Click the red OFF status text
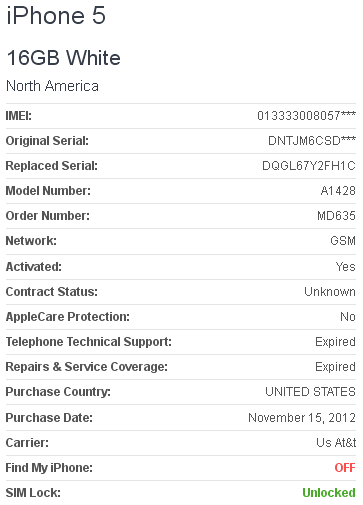The width and height of the screenshot is (363, 505). tap(345, 468)
